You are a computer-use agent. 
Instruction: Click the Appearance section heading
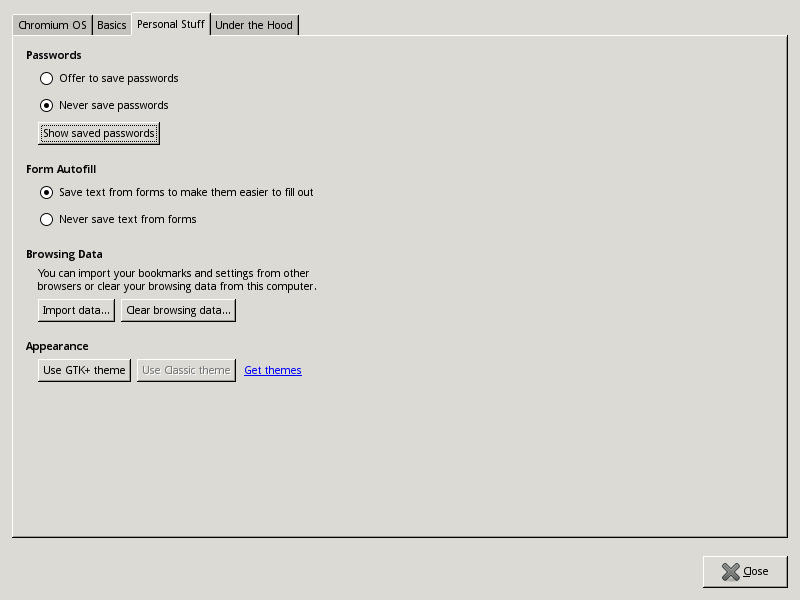pos(57,346)
